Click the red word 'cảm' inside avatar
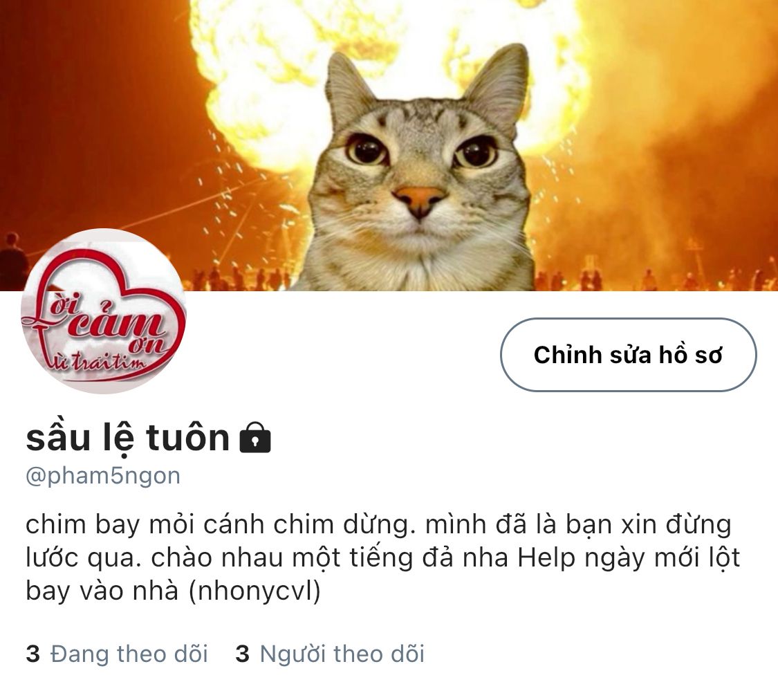The width and height of the screenshot is (778, 700). (118, 321)
